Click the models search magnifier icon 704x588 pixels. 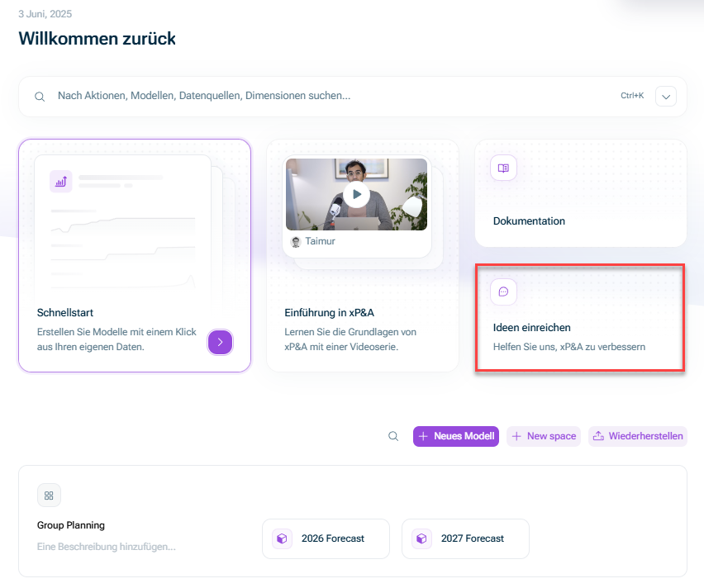tap(393, 436)
